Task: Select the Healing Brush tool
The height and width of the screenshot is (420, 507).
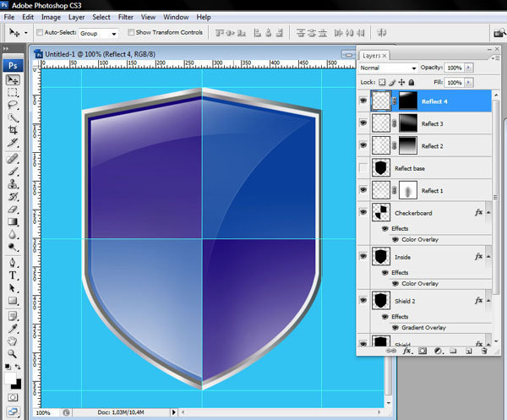Action: tap(13, 159)
